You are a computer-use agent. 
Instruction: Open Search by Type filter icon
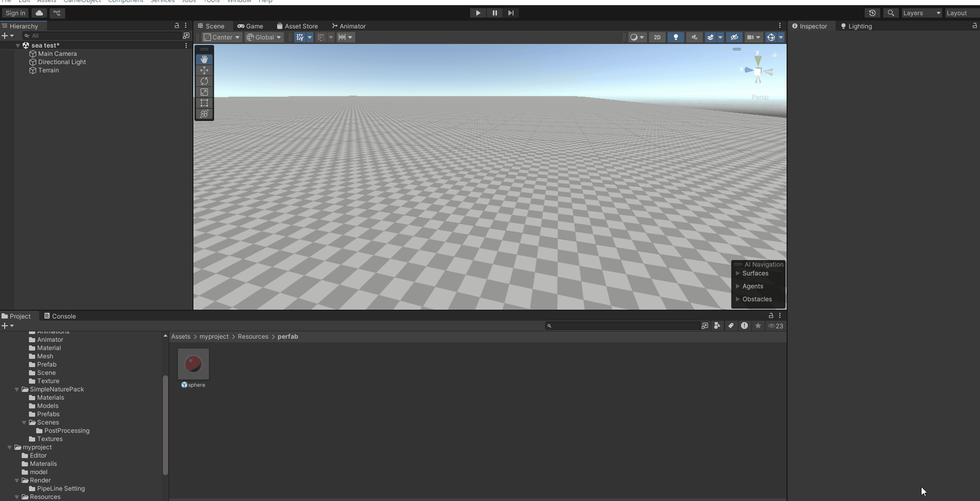click(717, 326)
